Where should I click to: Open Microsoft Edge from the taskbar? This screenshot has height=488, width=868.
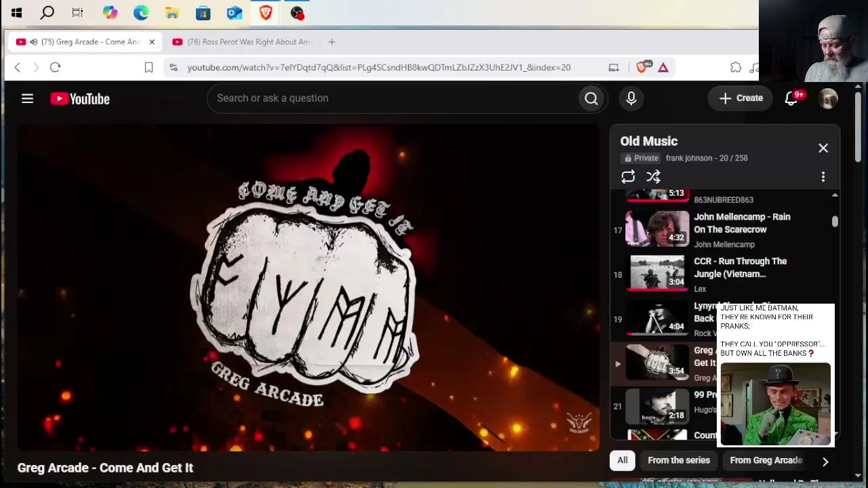click(141, 12)
